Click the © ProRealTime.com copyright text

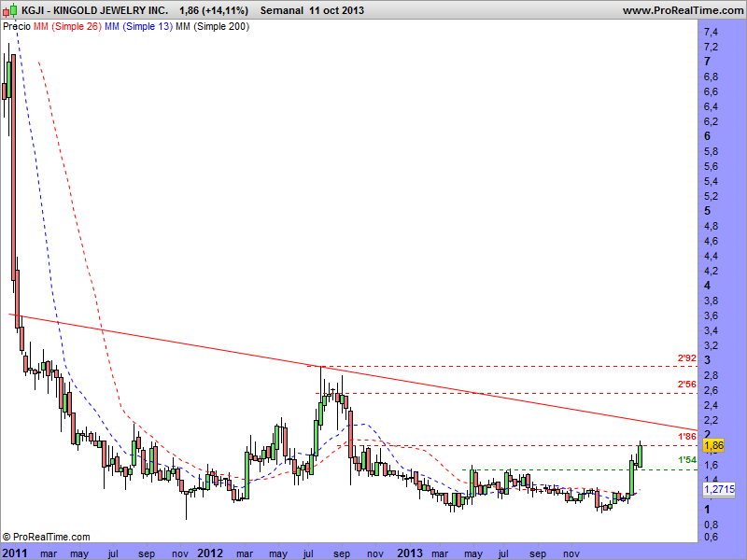46,538
